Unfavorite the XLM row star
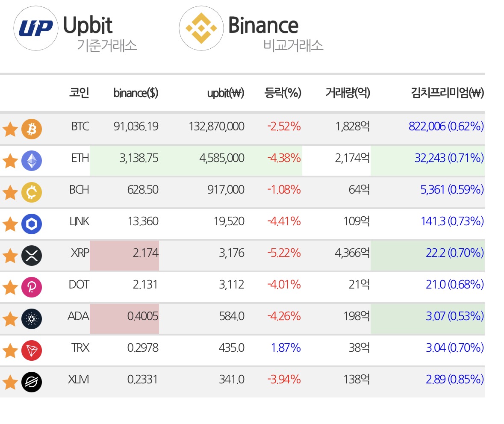Screen dimensions: 504x424 coord(10,382)
